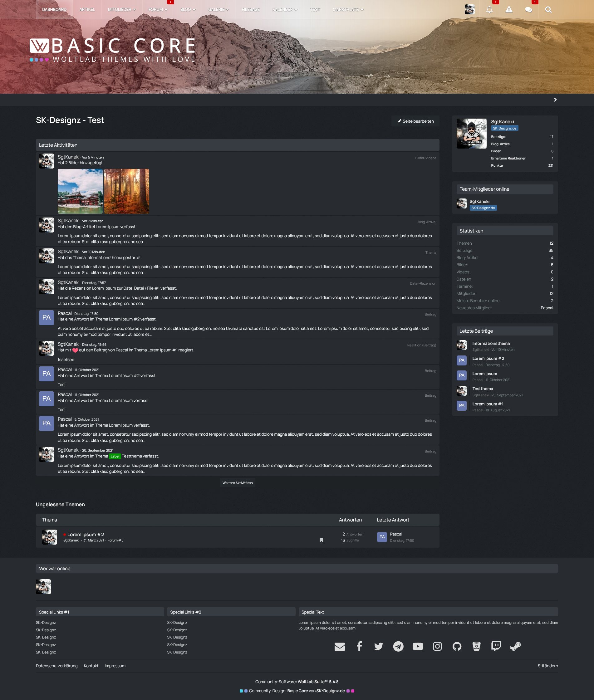Click the GitHub footer icon
The height and width of the screenshot is (700, 594).
point(457,646)
